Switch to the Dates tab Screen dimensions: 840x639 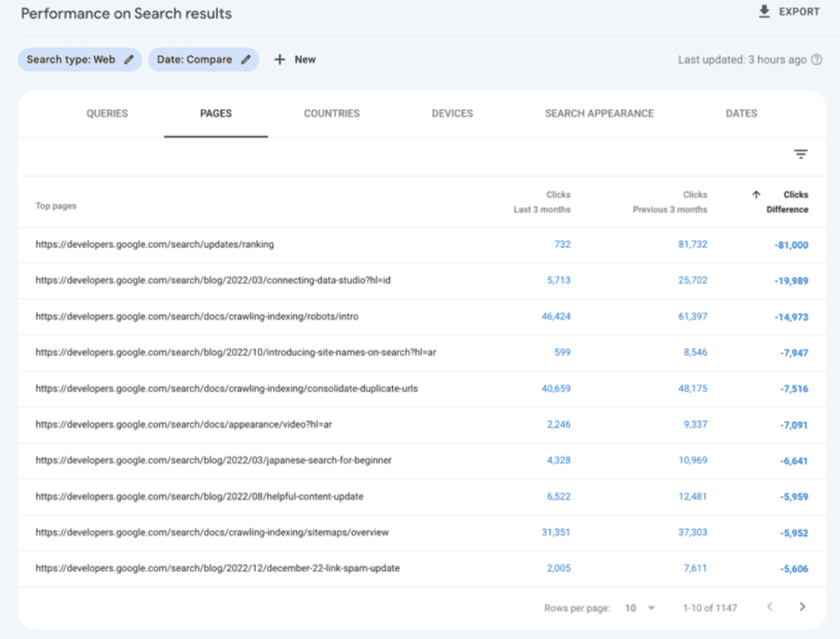tap(742, 113)
